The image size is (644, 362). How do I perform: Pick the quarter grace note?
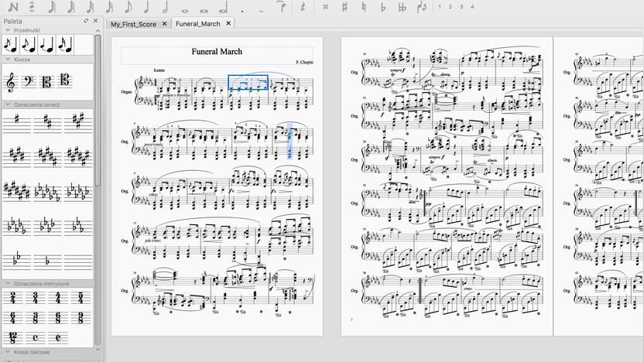click(47, 45)
